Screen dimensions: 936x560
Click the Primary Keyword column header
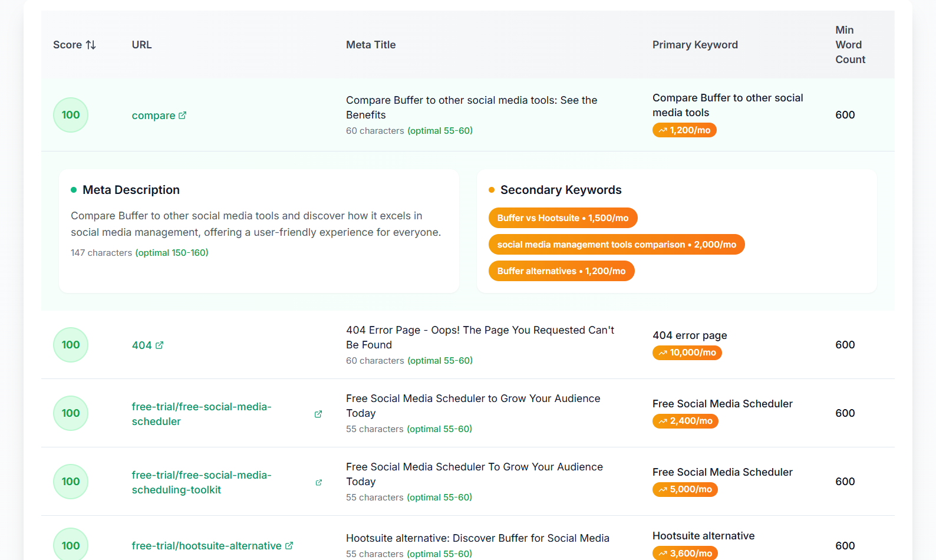[x=695, y=45]
